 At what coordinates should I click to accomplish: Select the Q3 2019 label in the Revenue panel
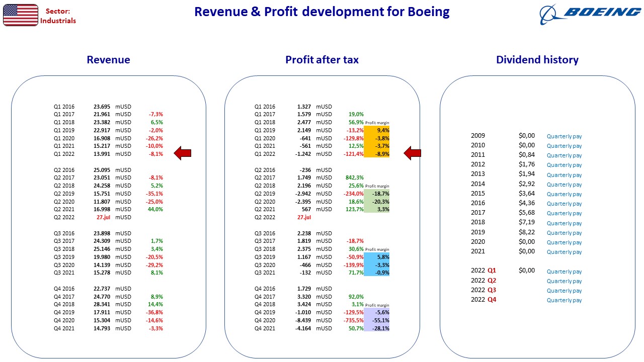point(64,257)
